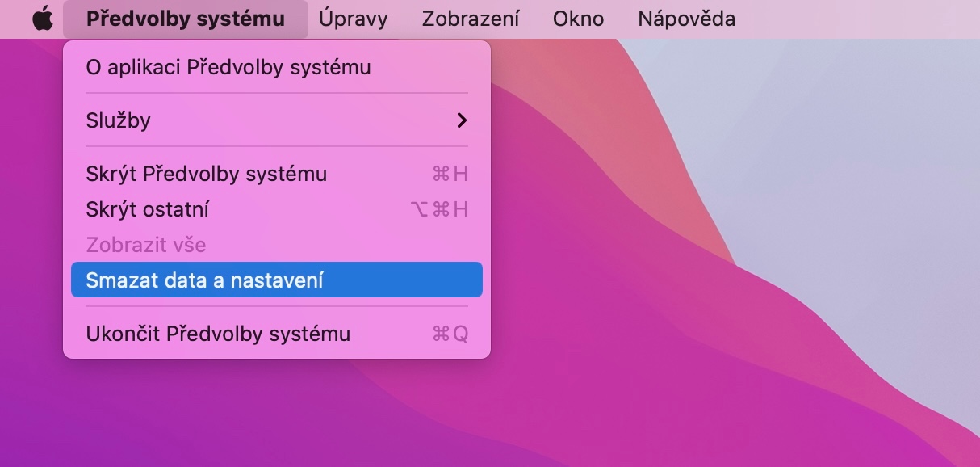The height and width of the screenshot is (467, 980).
Task: Close the open Předvolby systému menu title
Action: [185, 19]
